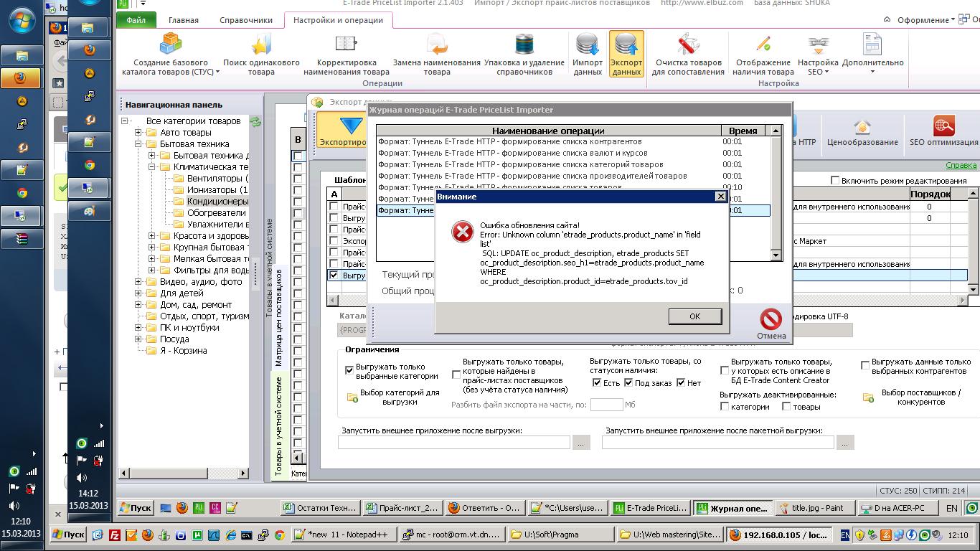Open the Оформление dropdown
This screenshot has height=551, width=980.
tap(925, 20)
